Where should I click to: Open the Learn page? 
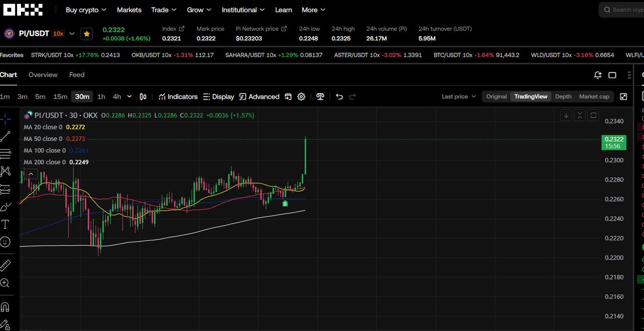click(284, 10)
